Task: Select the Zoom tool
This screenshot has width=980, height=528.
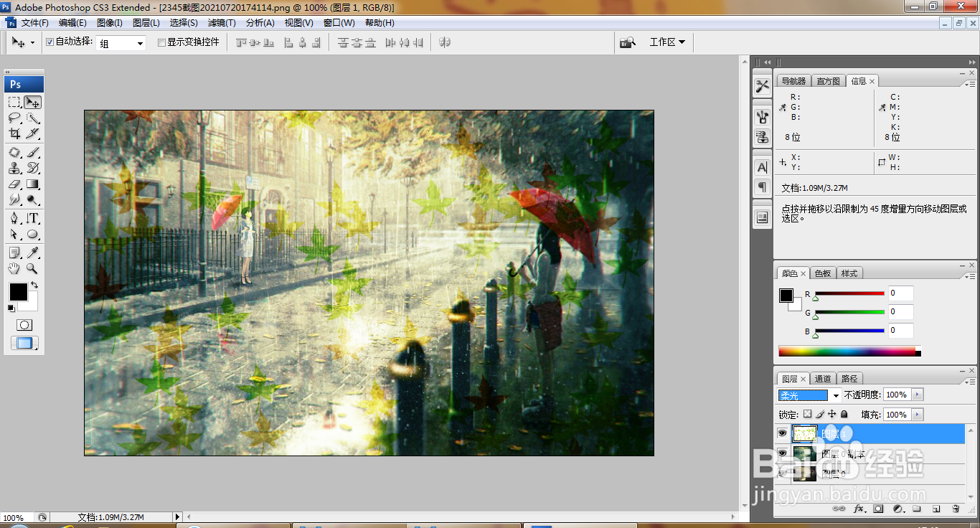Action: coord(33,268)
